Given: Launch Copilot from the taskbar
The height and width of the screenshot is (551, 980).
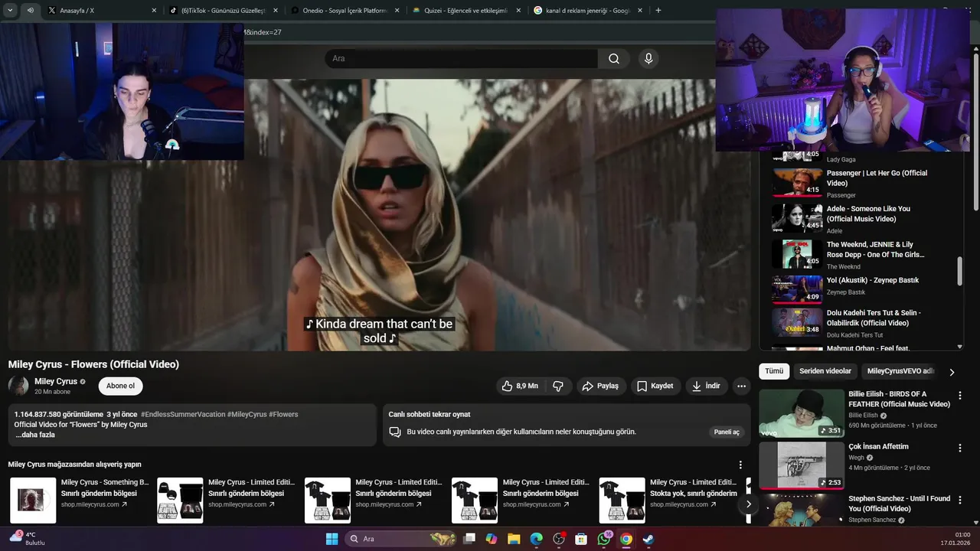Looking at the screenshot, I should [492, 539].
